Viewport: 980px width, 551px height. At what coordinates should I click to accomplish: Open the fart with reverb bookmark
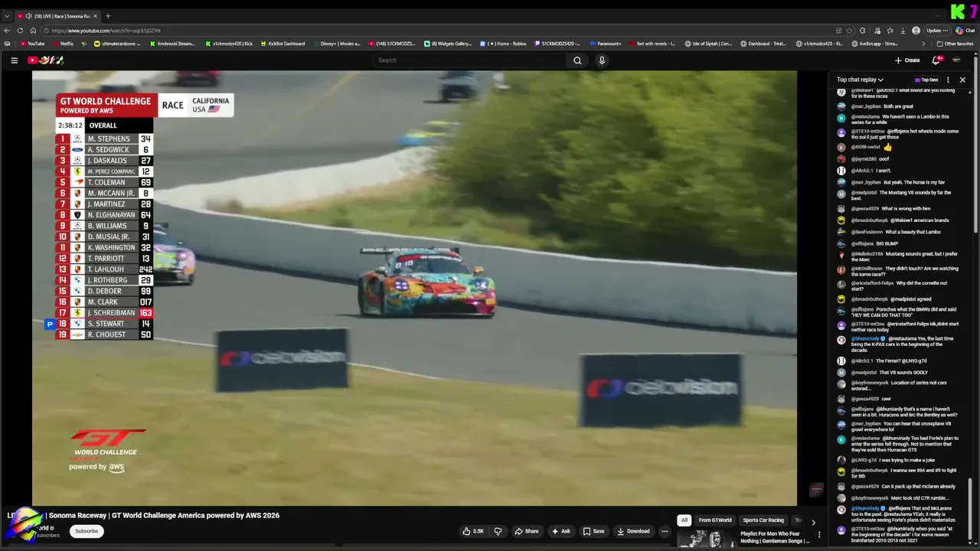652,44
